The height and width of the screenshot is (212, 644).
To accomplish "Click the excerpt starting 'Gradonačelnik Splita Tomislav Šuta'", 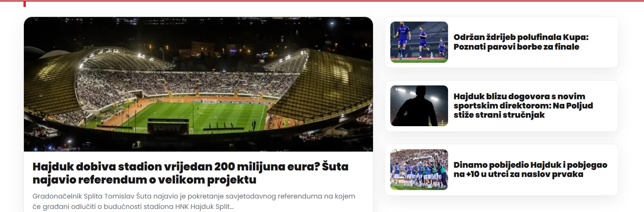I will pyautogui.click(x=194, y=201).
